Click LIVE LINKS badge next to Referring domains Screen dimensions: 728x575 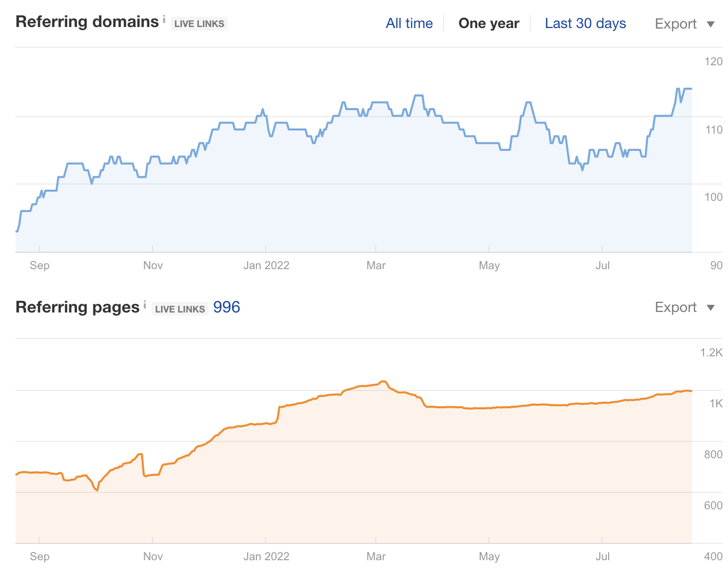tap(199, 24)
